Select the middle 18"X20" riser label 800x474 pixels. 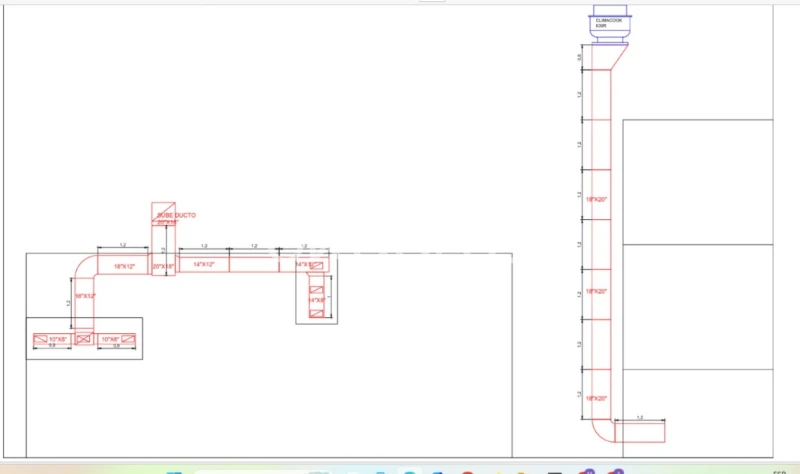point(597,291)
